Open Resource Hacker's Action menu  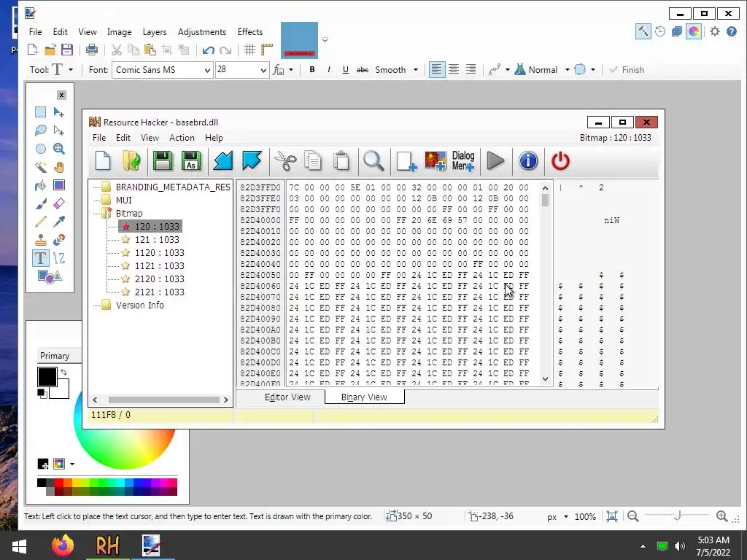point(182,138)
